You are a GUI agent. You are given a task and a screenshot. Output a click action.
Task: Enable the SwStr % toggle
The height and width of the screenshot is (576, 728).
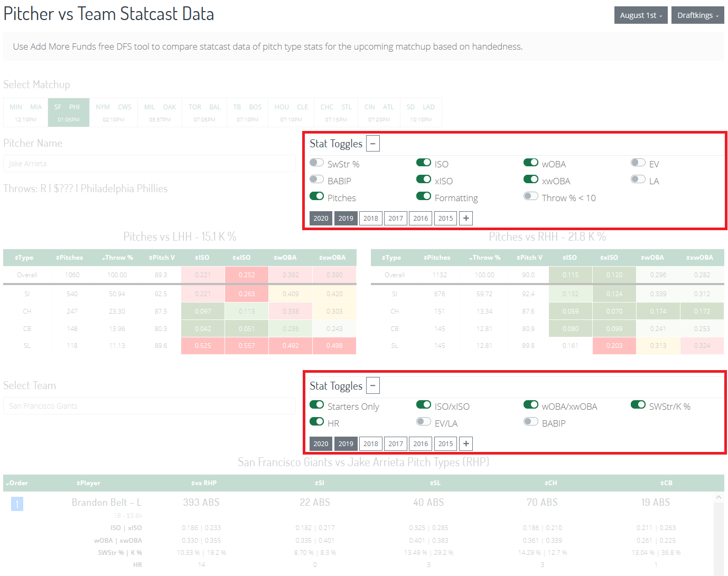tap(317, 163)
